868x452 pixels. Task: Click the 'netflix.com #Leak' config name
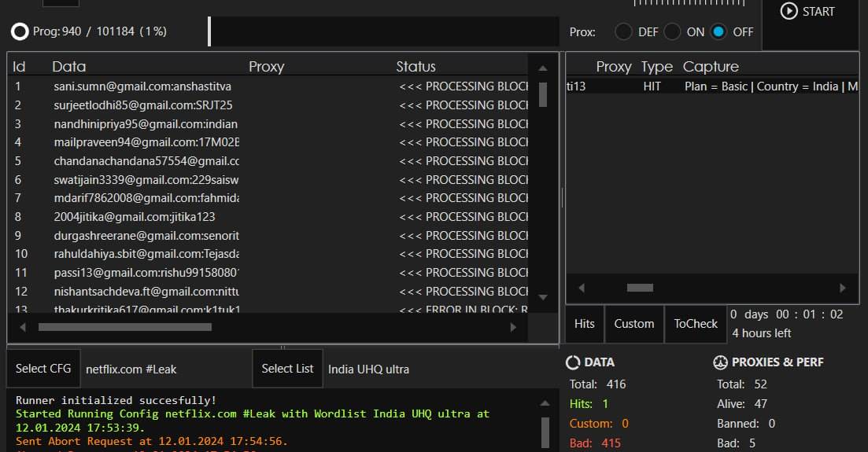tap(131, 369)
